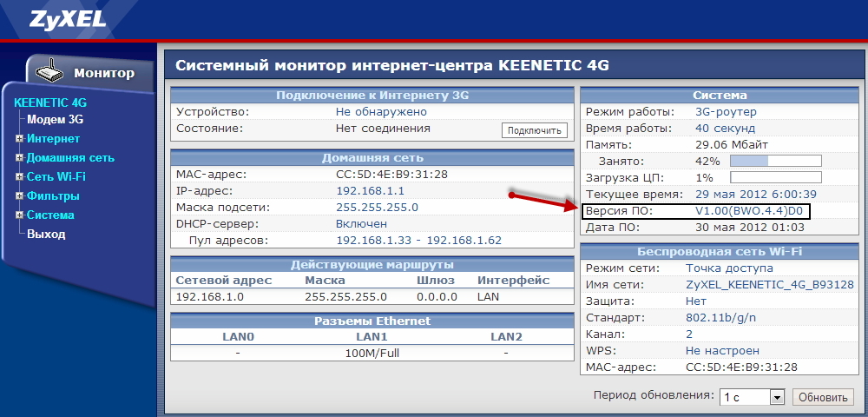Click the 192.168.1.1 IP address link
Screen dimensions: 868x417
tap(370, 191)
